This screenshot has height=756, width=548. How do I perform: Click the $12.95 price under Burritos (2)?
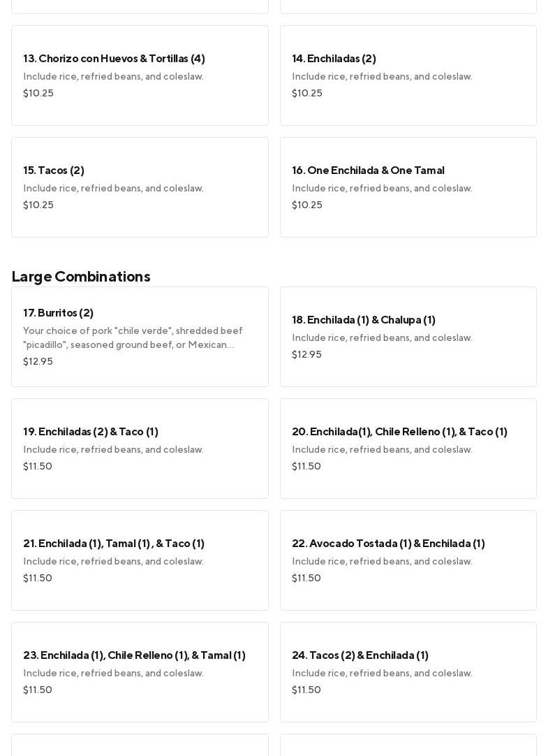point(38,362)
